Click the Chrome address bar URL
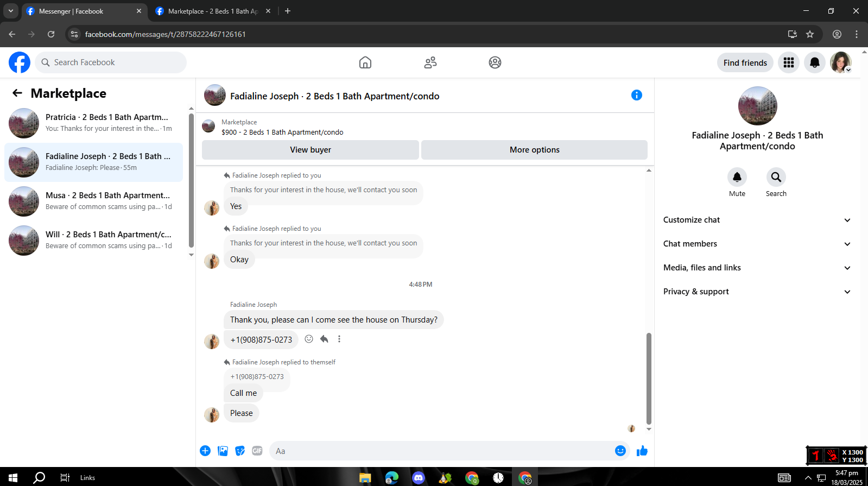This screenshot has width=868, height=486. pyautogui.click(x=166, y=34)
